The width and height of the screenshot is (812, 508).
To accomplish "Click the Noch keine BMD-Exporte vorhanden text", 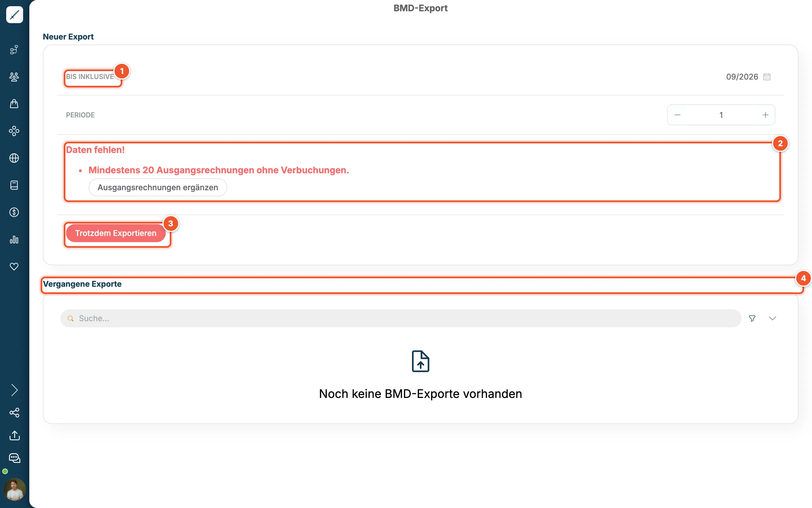I will 420,394.
